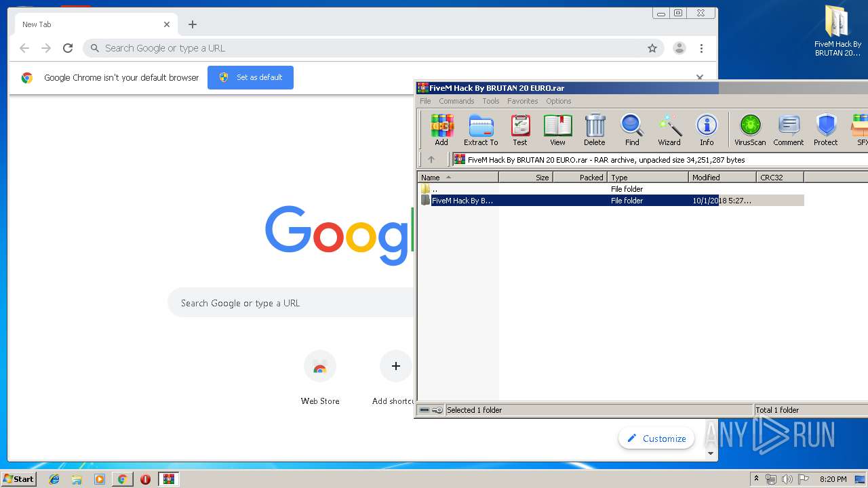Select the parent folder '..' row
Viewport: 868px width, 488px height.
(x=611, y=189)
